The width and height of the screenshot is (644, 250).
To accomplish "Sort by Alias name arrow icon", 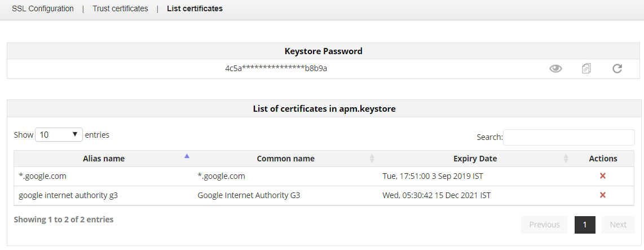I will point(187,156).
